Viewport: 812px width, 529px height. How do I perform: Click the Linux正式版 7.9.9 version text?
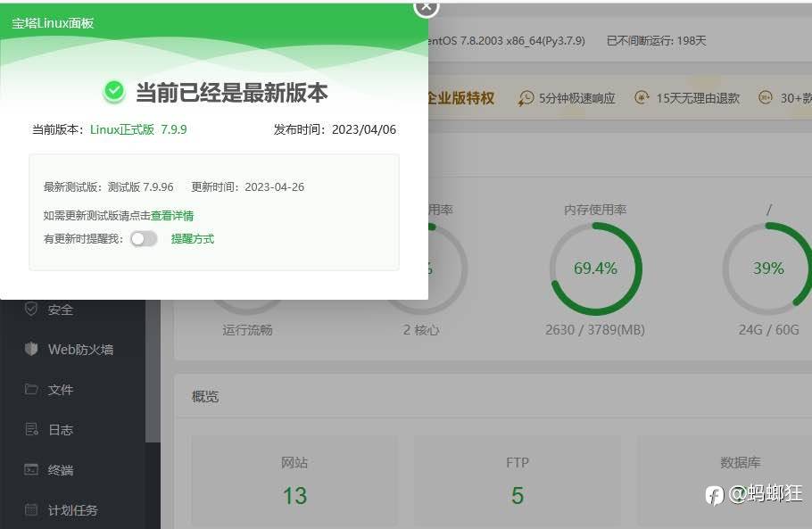[x=138, y=129]
